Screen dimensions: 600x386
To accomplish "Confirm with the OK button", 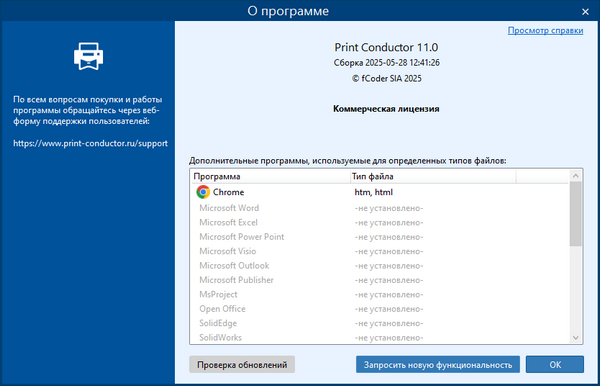I will pos(555,365).
